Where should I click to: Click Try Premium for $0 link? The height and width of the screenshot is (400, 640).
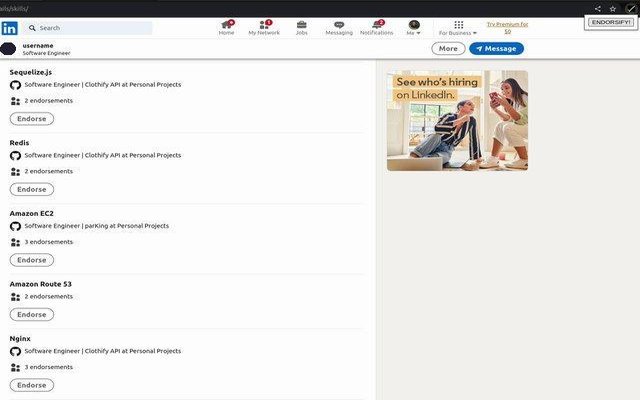click(x=507, y=28)
